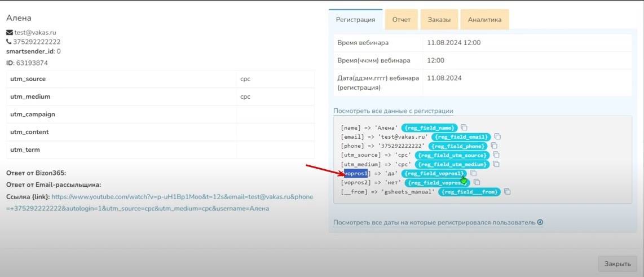Collapse 'Посмотреть все данные с регистрации' section

pyautogui.click(x=393, y=111)
